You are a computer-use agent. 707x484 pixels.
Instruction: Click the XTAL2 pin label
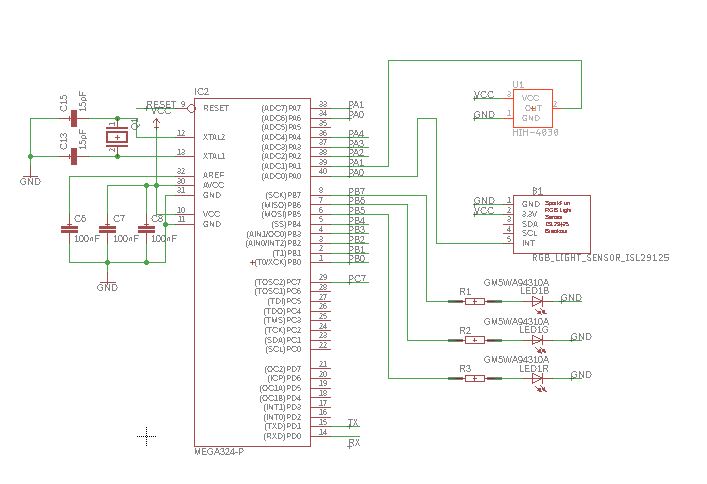tap(214, 137)
